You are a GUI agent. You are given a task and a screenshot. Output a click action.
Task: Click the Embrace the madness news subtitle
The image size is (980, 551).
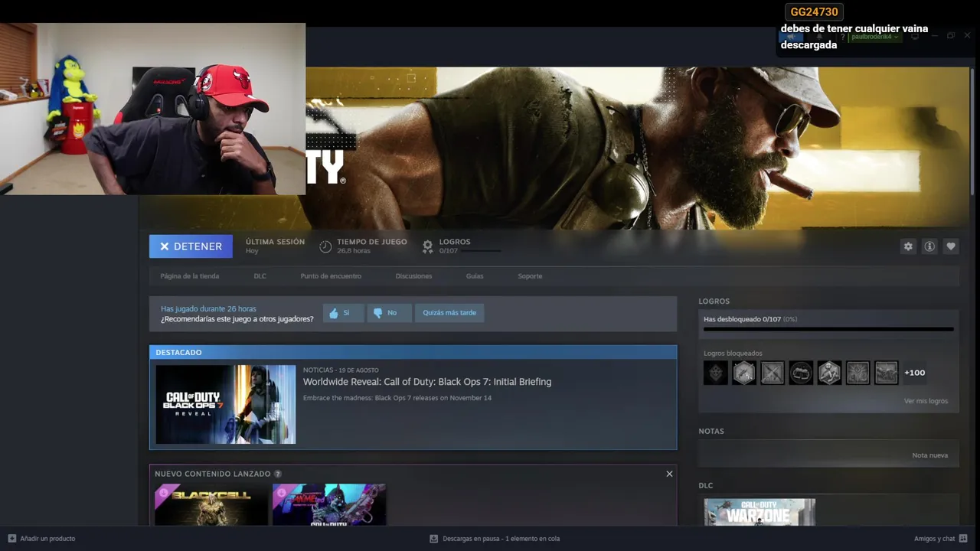coord(397,398)
